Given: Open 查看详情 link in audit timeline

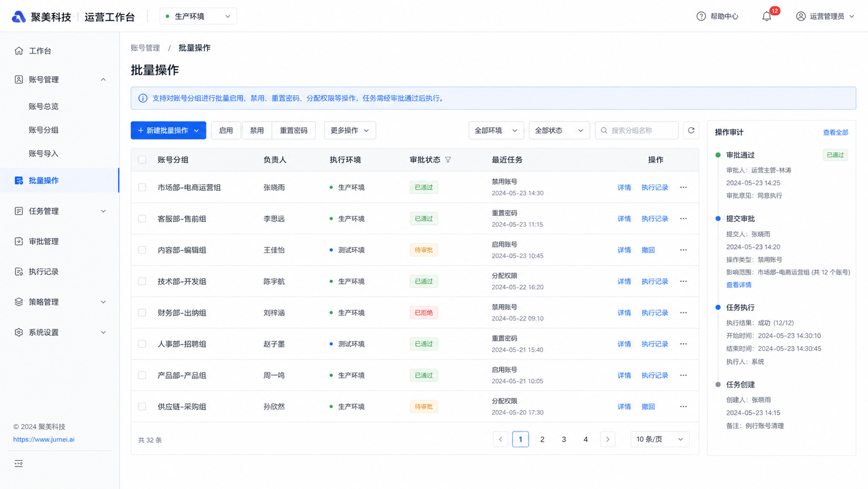Looking at the screenshot, I should 739,285.
